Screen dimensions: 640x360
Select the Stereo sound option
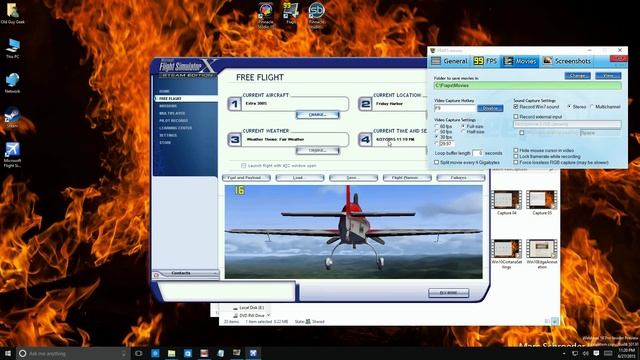569,107
